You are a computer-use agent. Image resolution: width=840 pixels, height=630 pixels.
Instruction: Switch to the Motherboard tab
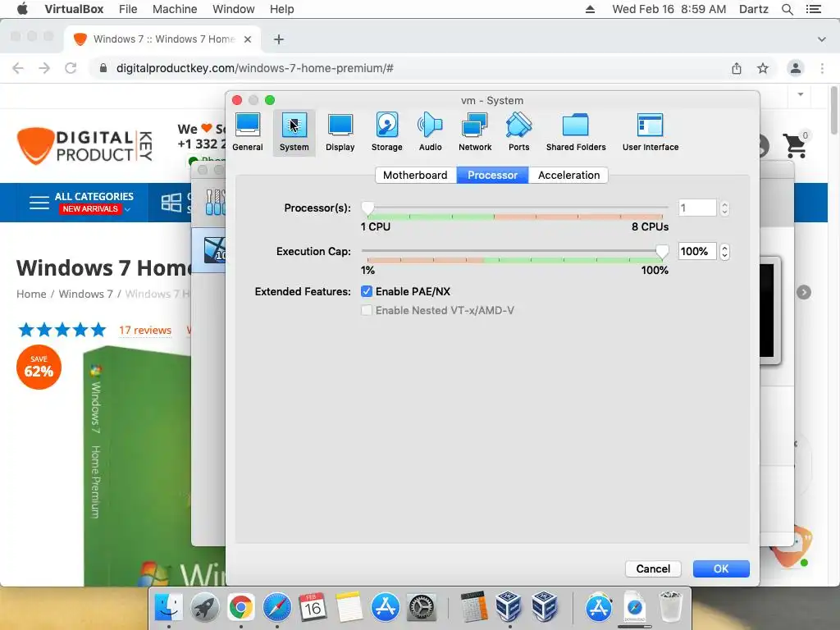tap(415, 176)
